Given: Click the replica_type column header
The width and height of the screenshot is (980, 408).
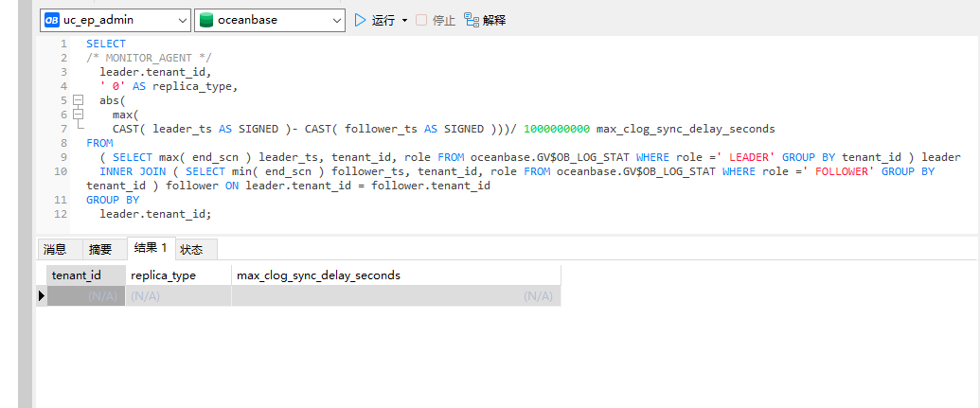Looking at the screenshot, I should click(163, 275).
